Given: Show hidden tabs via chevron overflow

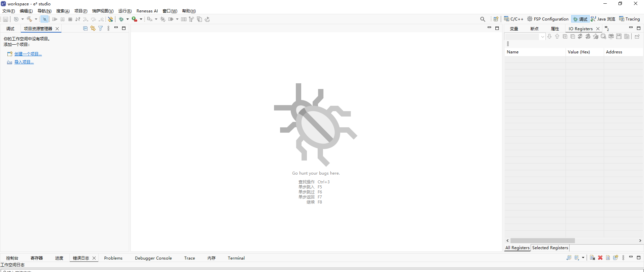Looking at the screenshot, I should [606, 29].
